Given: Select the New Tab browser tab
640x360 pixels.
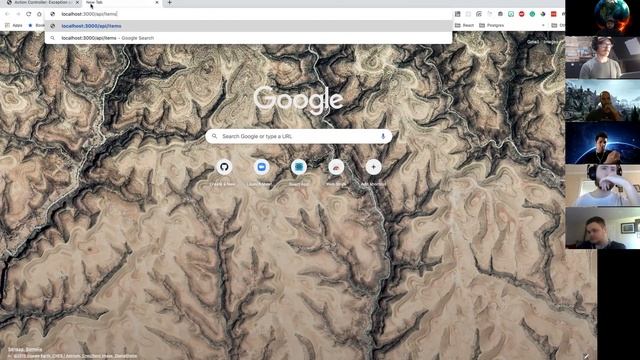Looking at the screenshot, I should click(x=121, y=2).
